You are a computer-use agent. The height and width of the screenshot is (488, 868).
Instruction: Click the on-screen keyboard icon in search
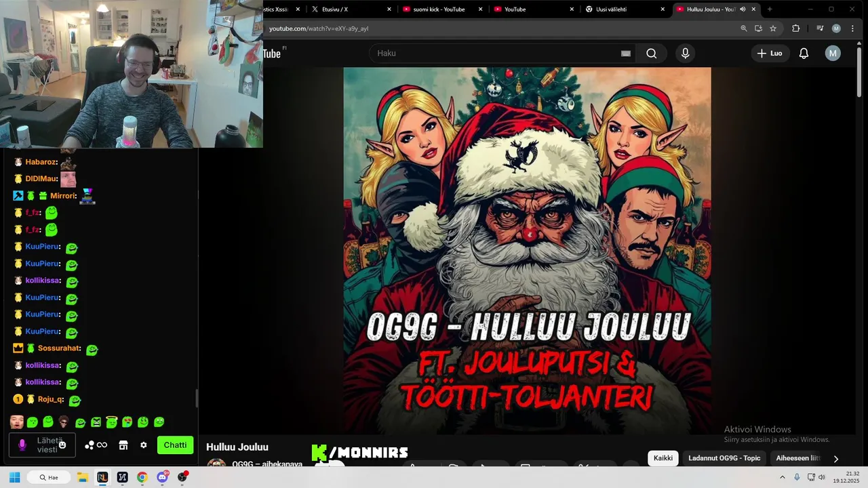[626, 54]
